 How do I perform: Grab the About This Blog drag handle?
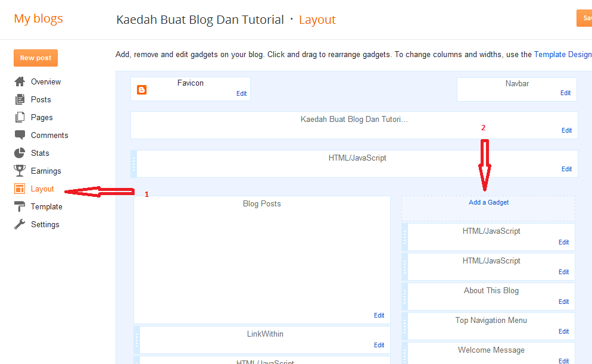click(405, 296)
